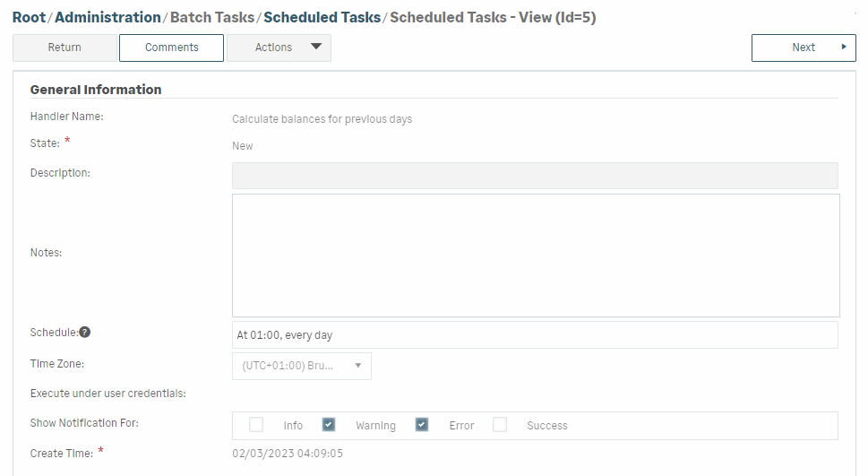Enable the Info notification checkbox
Image resolution: width=868 pixels, height=476 pixels.
click(x=256, y=425)
